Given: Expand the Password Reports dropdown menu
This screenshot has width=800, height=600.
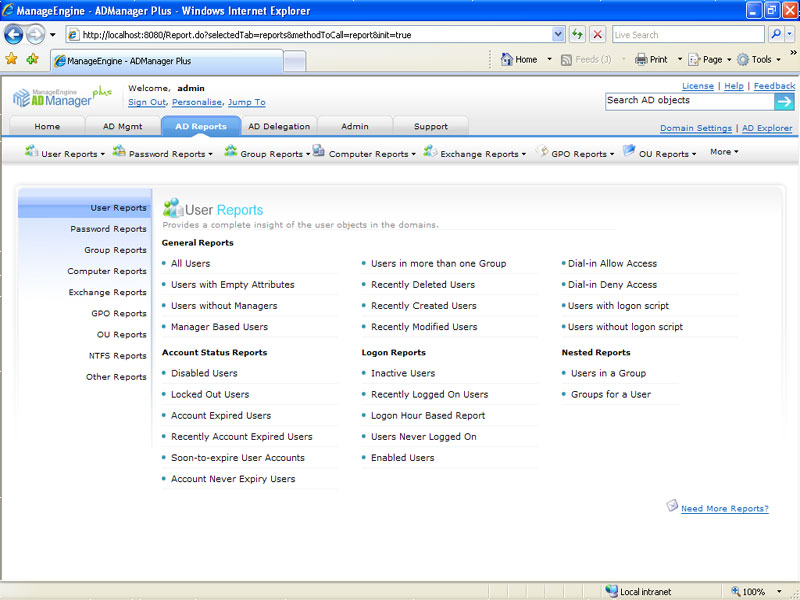Looking at the screenshot, I should pyautogui.click(x=210, y=154).
